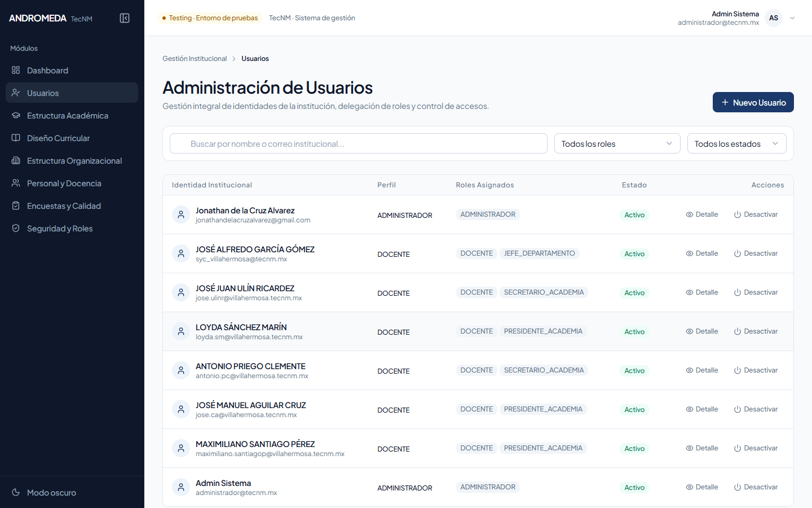Open the Usuarios module

coord(72,93)
